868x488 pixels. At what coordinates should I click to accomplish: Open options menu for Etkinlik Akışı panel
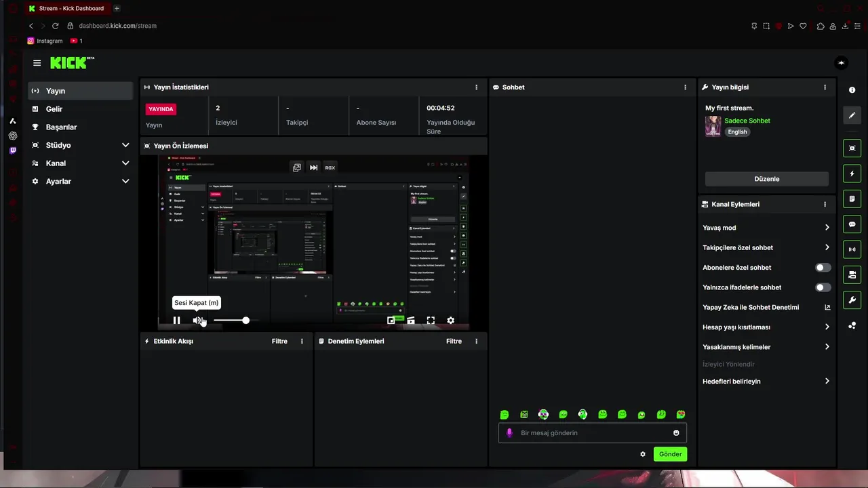(302, 342)
